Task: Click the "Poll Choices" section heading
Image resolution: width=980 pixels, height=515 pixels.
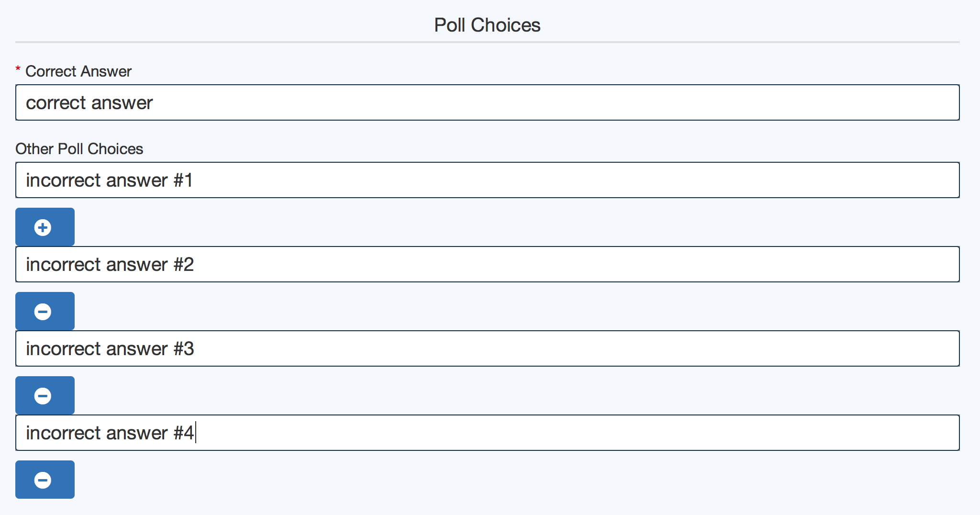Action: [487, 25]
